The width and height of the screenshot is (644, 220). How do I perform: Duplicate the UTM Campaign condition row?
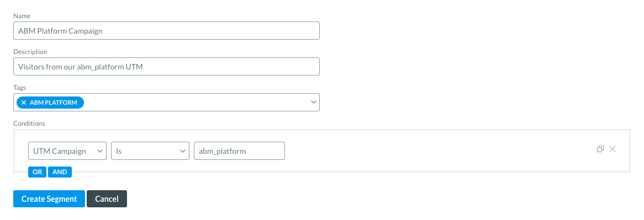[x=600, y=149]
